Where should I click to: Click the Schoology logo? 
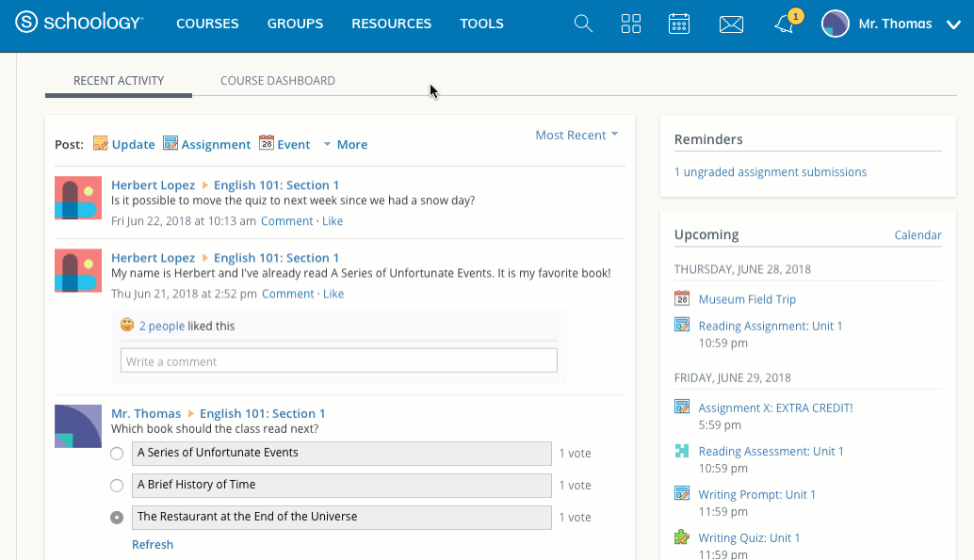coord(79,24)
